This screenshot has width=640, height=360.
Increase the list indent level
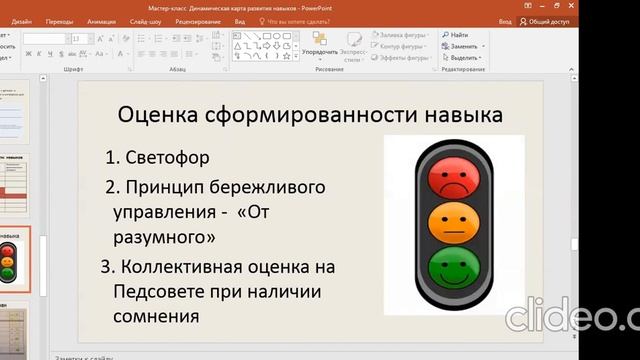(187, 39)
